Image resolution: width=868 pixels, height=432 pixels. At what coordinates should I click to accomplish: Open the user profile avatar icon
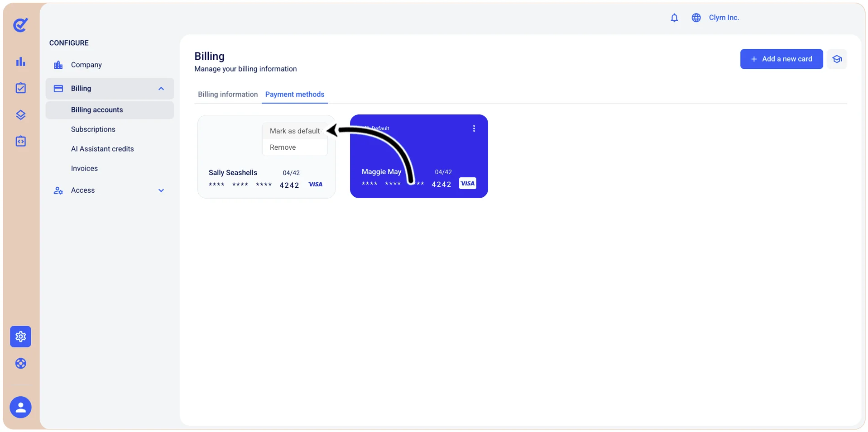tap(20, 408)
